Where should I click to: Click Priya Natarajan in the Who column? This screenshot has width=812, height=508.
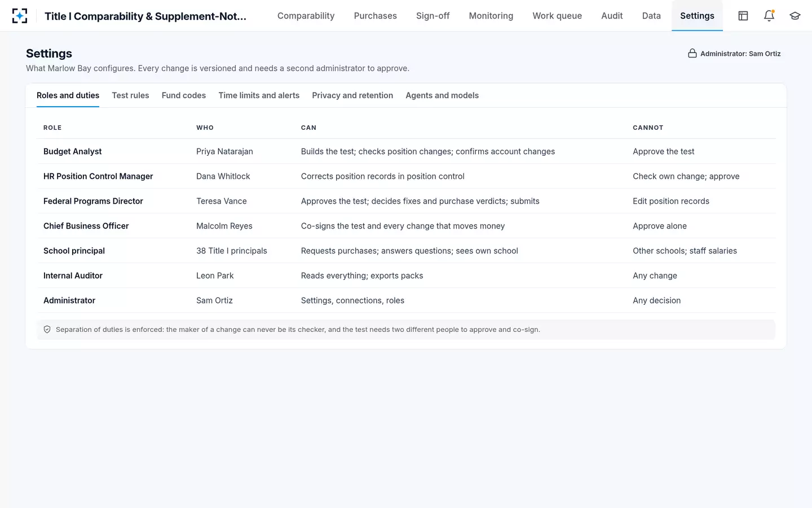pos(224,151)
